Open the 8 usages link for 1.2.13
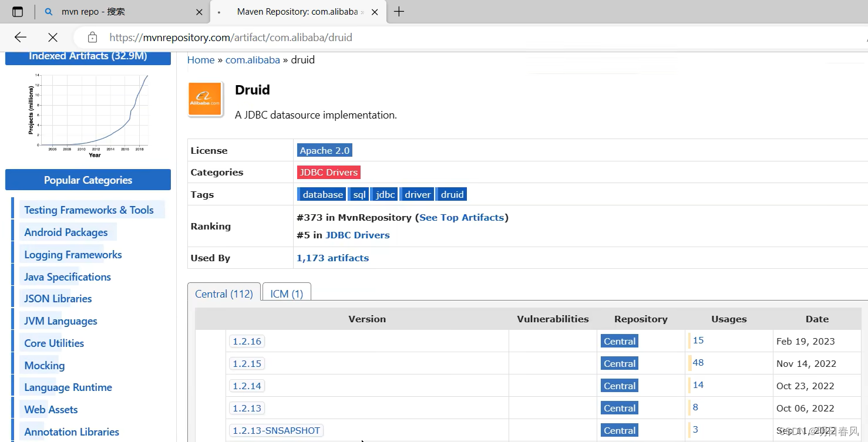 click(695, 407)
